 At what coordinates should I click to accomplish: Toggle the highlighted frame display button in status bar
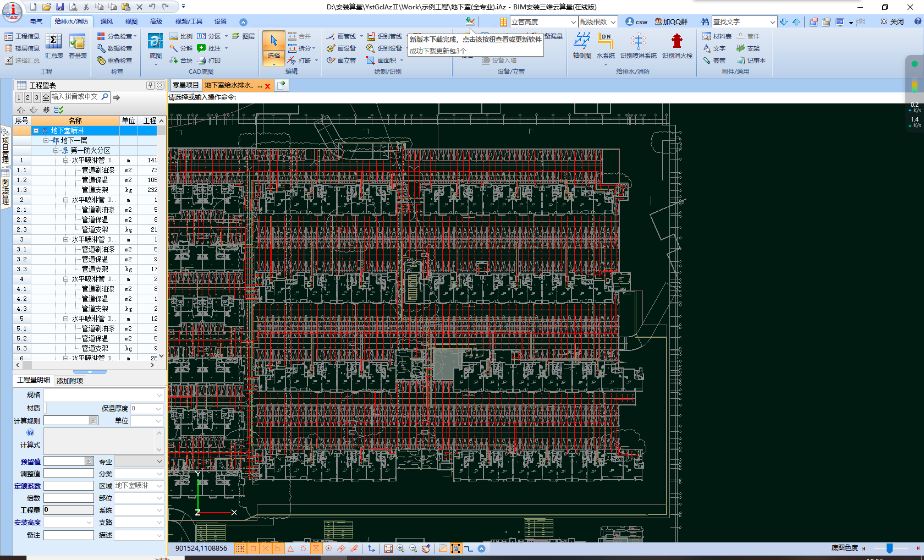pyautogui.click(x=455, y=548)
